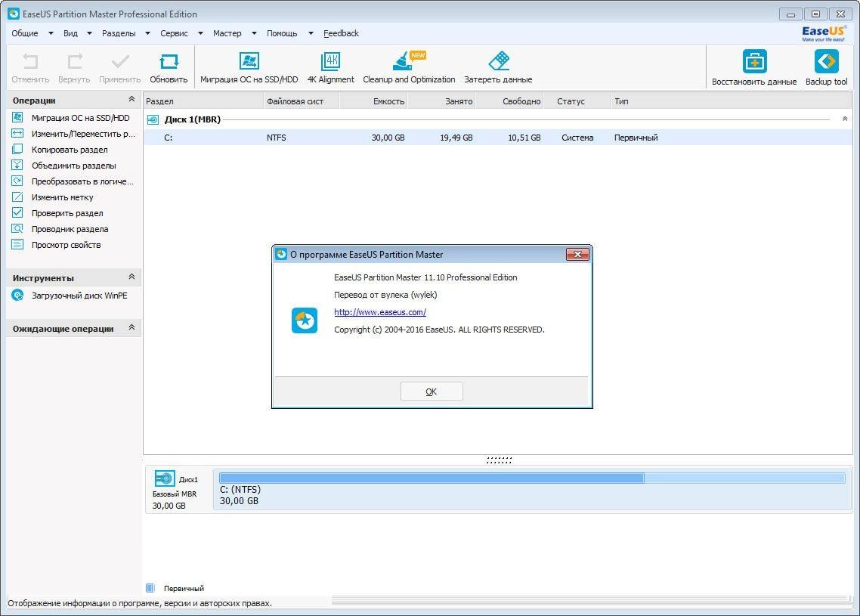Click the Первичный legend color square

[150, 588]
